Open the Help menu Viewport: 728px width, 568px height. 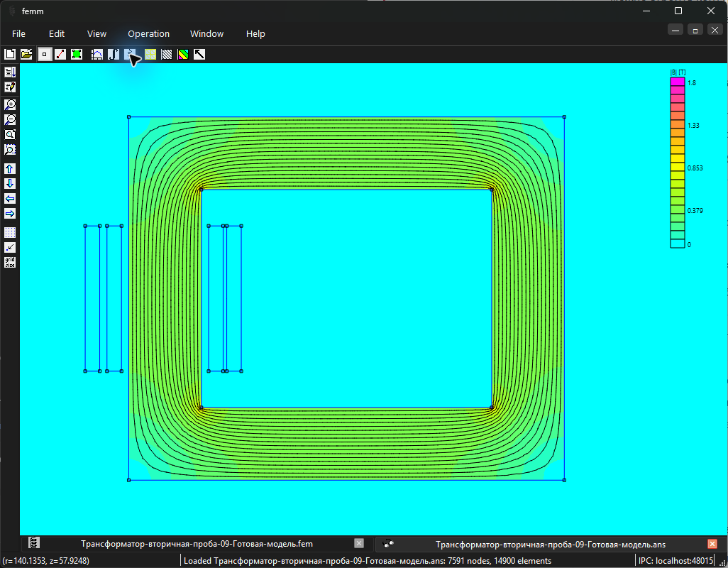[x=255, y=34]
